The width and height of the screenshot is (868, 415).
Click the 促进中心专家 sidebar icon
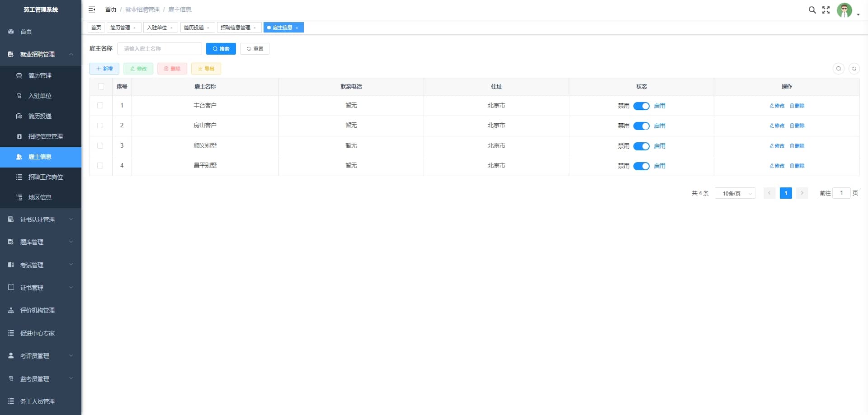pos(11,333)
